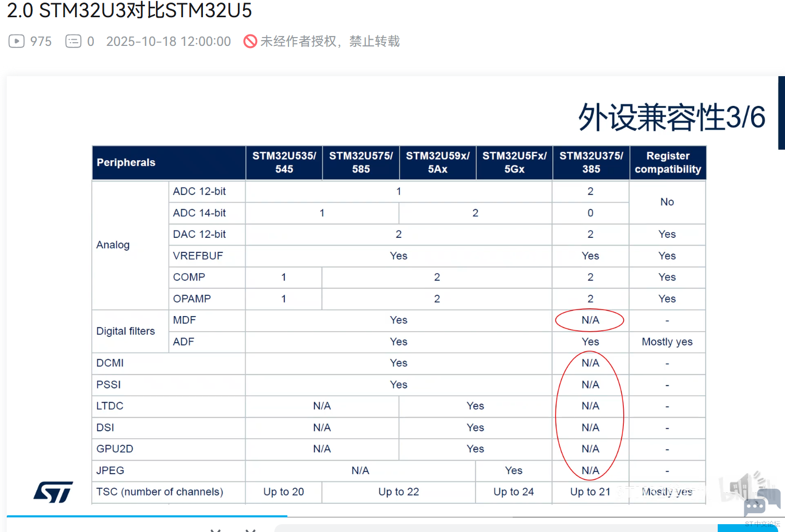Click the '0' cell in ADC 14-bit row

pyautogui.click(x=590, y=213)
